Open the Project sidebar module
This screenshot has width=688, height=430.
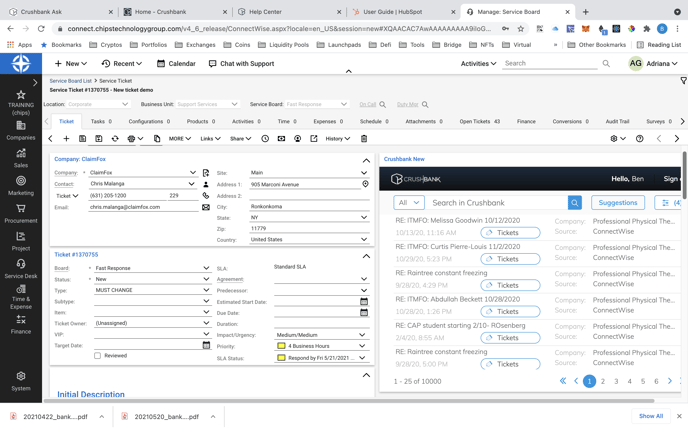point(21,241)
